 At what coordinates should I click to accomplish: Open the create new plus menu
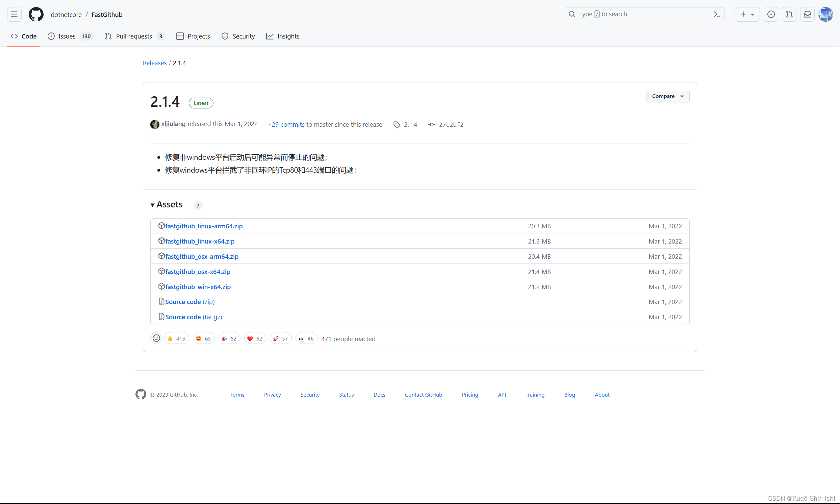747,14
